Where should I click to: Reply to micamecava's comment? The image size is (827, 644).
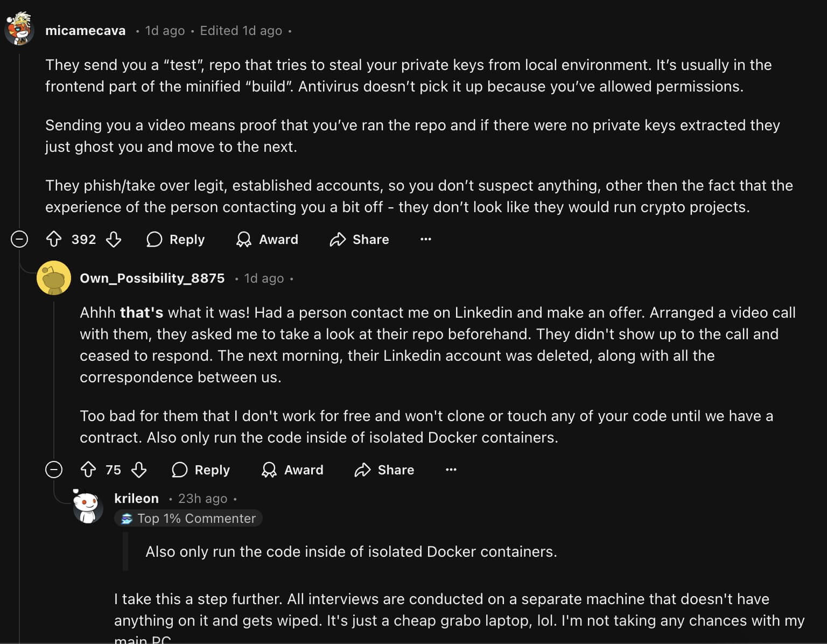point(176,239)
